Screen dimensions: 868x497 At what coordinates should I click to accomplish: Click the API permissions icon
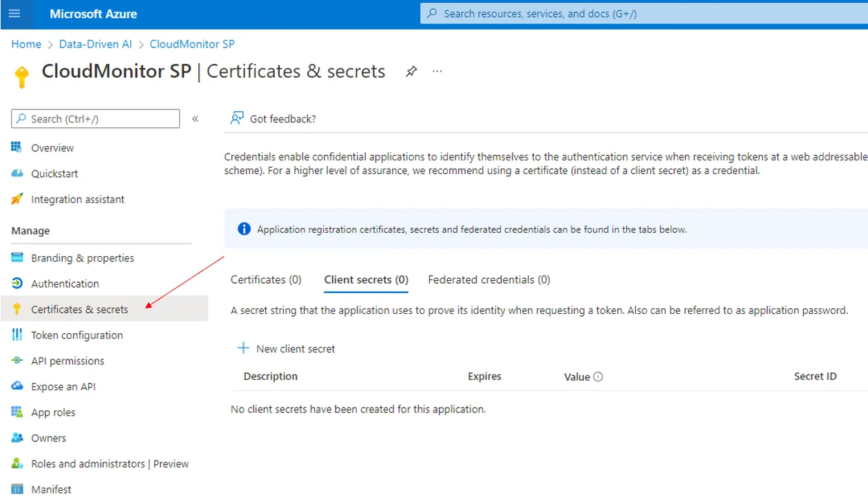[17, 361]
